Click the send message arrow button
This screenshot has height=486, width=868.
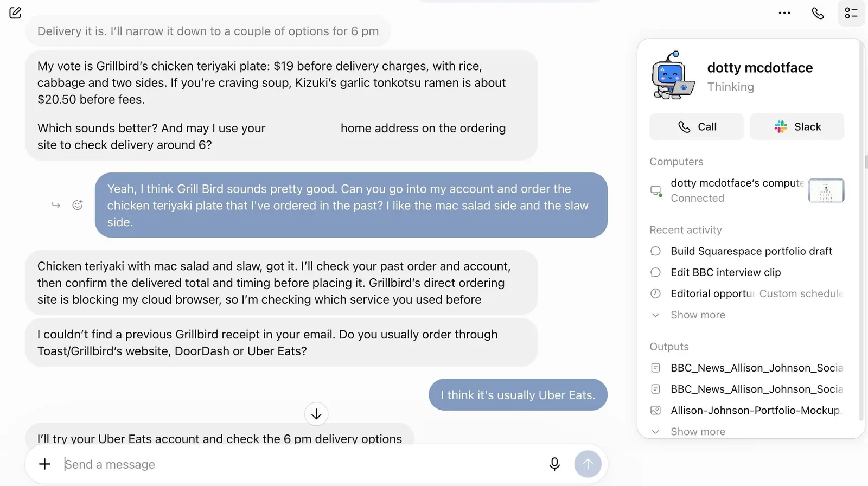pyautogui.click(x=588, y=464)
